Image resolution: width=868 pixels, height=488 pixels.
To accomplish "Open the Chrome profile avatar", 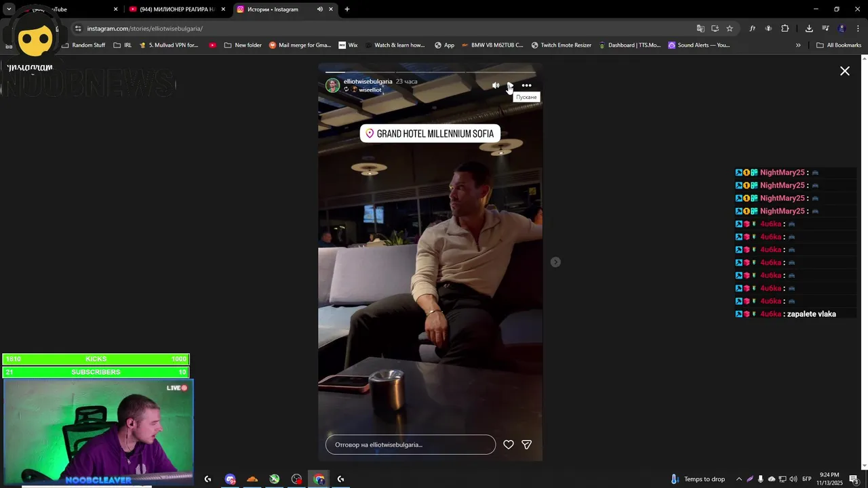I will (842, 28).
